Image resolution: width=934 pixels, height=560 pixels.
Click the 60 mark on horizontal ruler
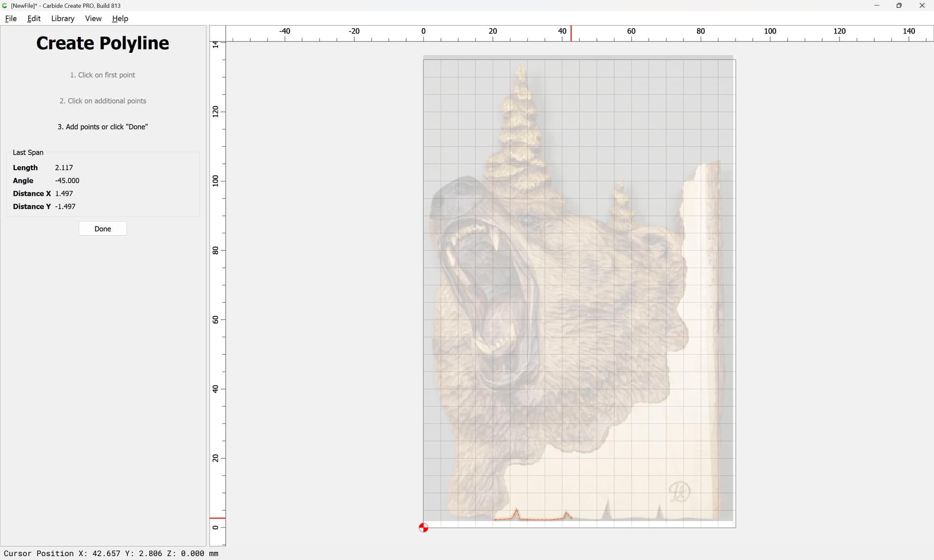631,31
